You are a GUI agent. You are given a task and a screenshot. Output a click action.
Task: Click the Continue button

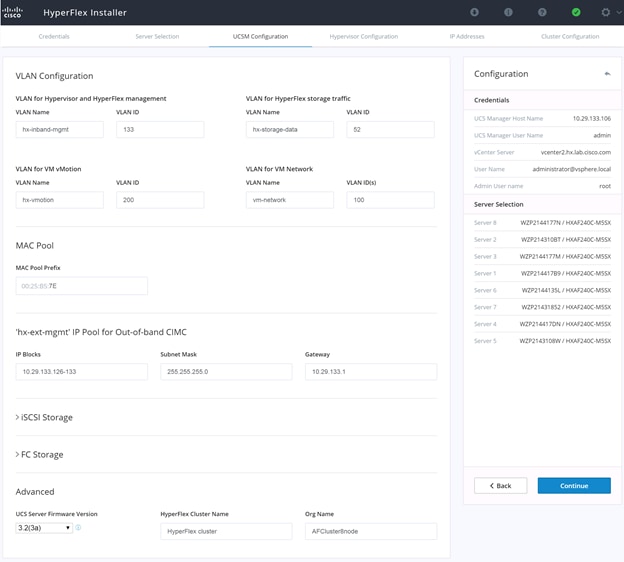click(574, 486)
